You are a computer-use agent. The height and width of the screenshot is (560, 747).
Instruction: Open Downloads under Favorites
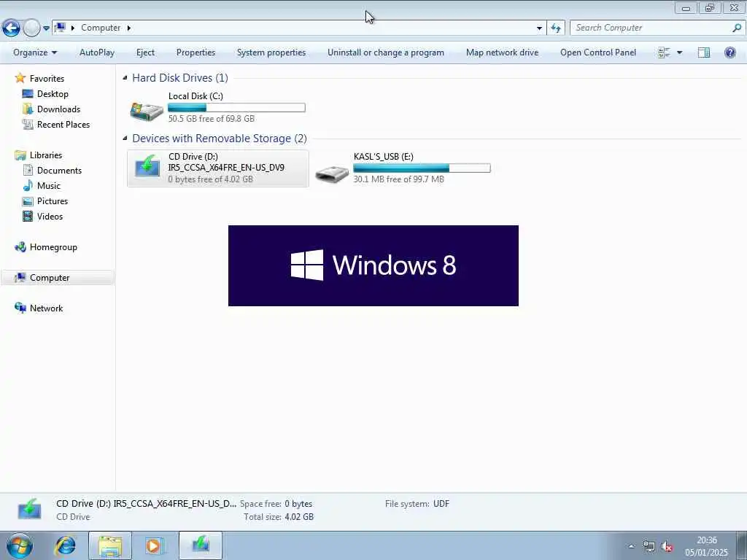coord(58,109)
